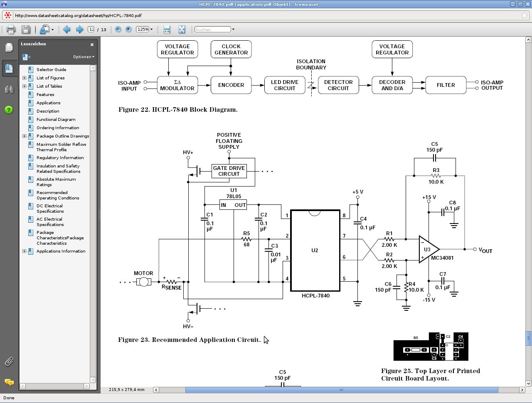This screenshot has height=403, width=532.
Task: Click the horizontal scroll left arrow
Action: [156, 390]
